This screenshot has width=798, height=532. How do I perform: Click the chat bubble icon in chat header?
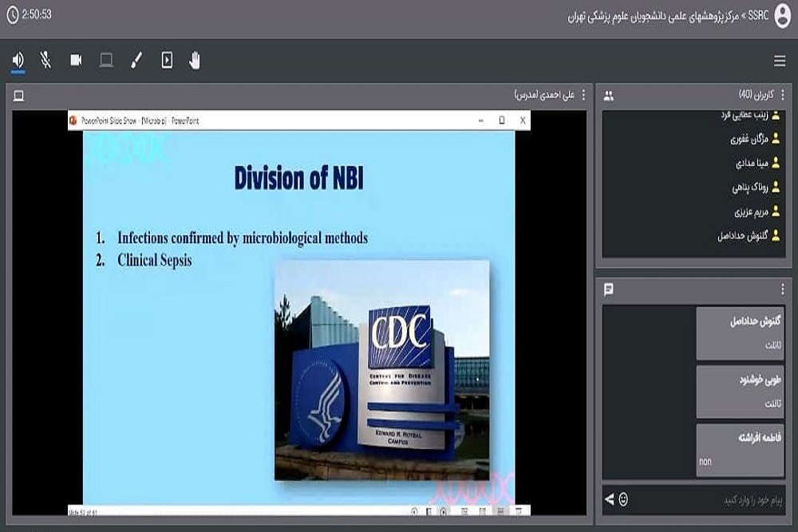[x=609, y=289]
